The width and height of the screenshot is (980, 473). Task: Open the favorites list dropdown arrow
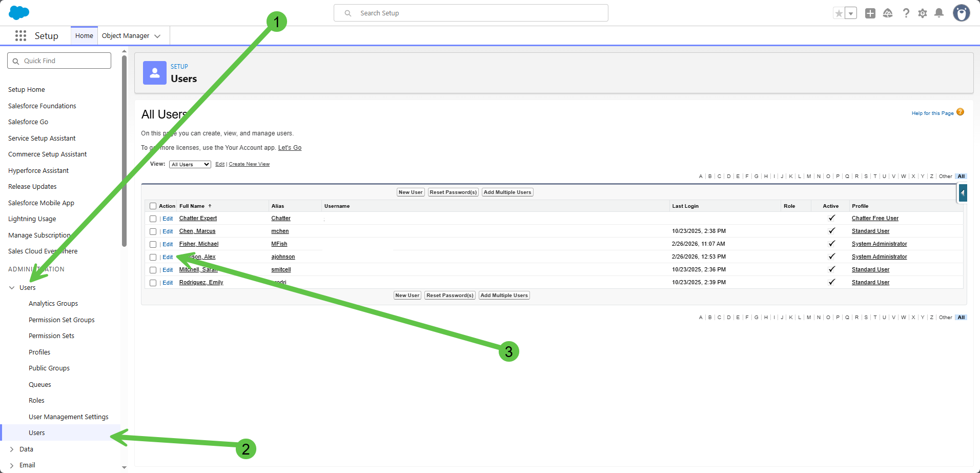point(851,13)
